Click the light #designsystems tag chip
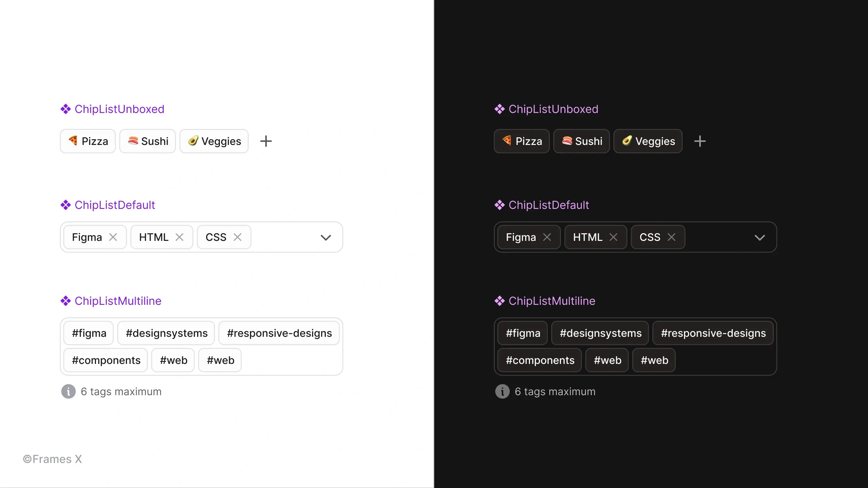 click(x=166, y=333)
